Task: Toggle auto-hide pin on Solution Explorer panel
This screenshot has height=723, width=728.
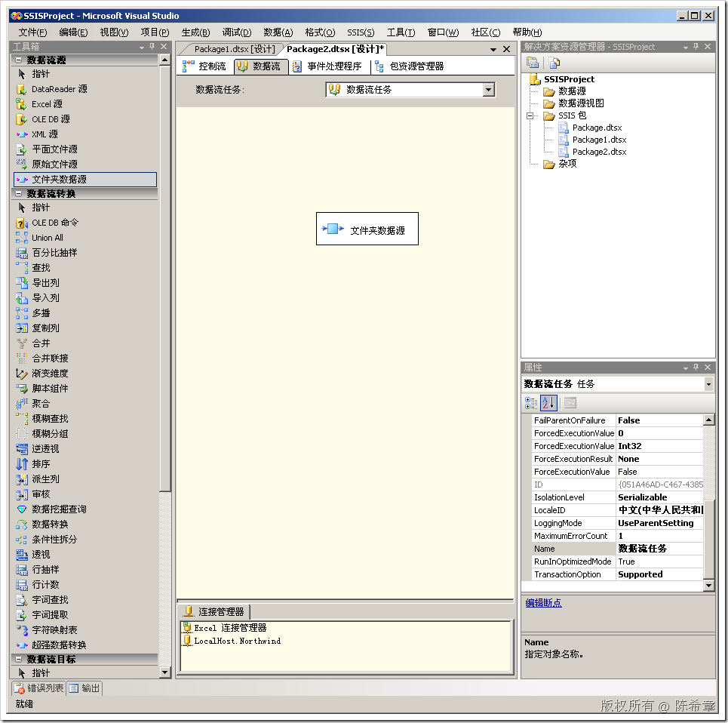Action: tap(696, 47)
